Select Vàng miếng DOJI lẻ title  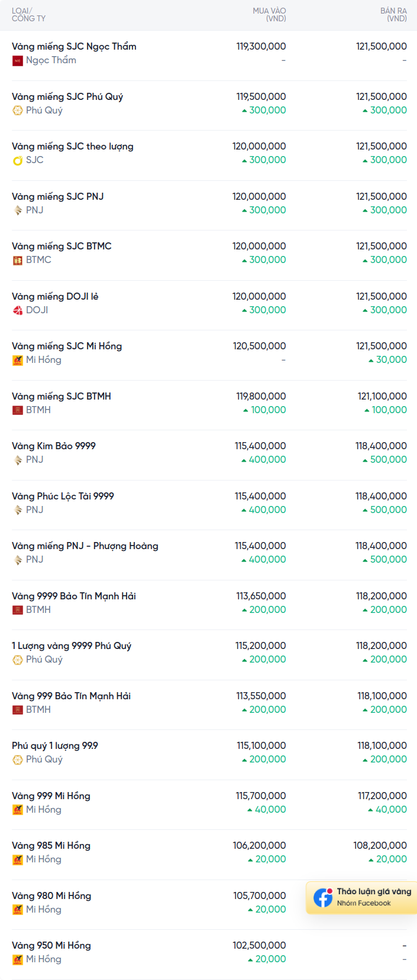[x=55, y=296]
